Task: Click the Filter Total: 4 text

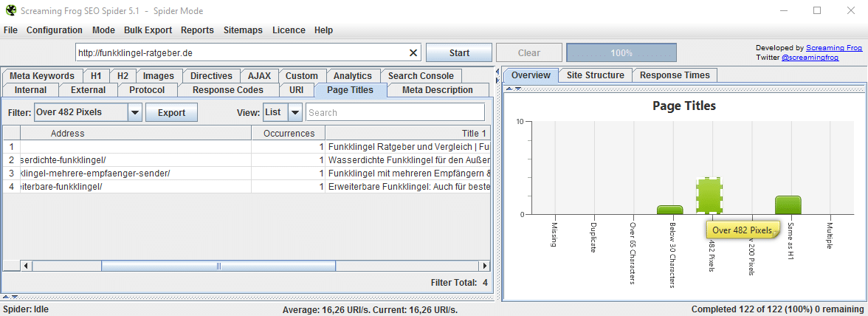Action: pos(459,283)
